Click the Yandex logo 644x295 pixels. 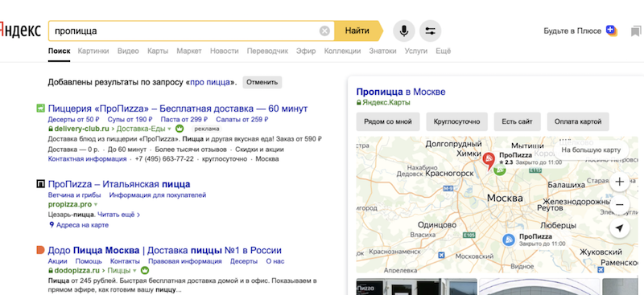pos(19,31)
